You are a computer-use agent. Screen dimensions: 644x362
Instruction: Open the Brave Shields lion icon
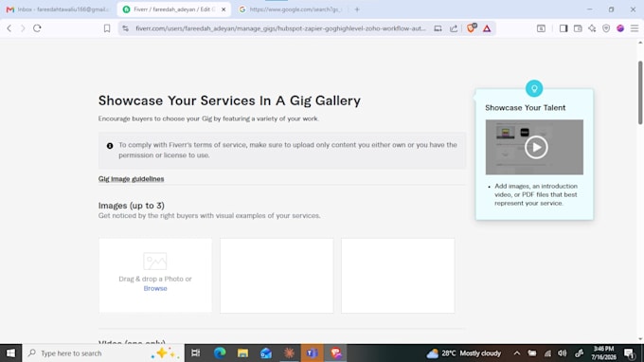point(472,27)
